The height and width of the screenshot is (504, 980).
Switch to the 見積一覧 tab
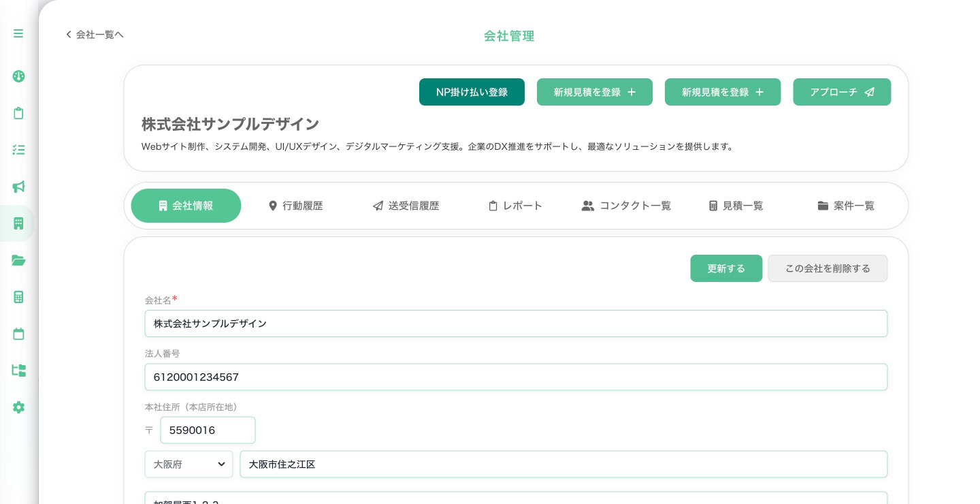(x=736, y=206)
